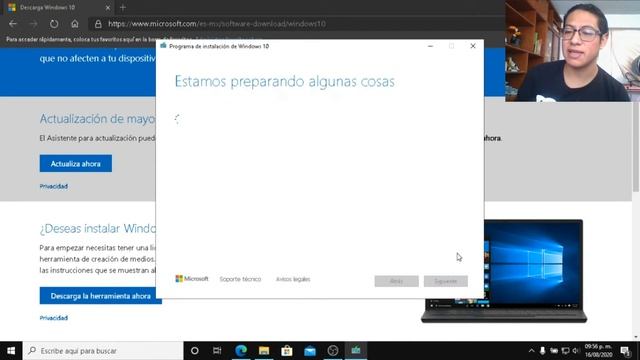The width and height of the screenshot is (640, 360).
Task: Click Descarga la herramienta ahora button
Action: tap(100, 296)
